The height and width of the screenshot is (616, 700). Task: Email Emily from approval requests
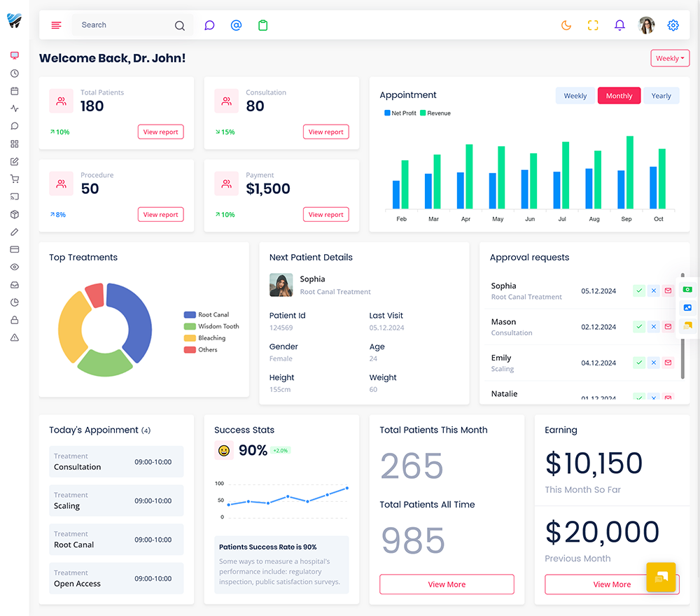point(668,363)
